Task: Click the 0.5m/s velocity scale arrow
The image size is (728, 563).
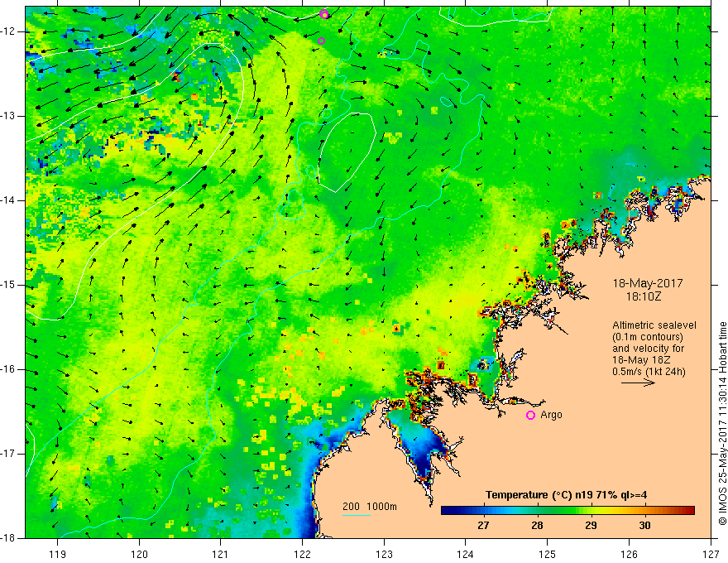Action: (x=638, y=383)
